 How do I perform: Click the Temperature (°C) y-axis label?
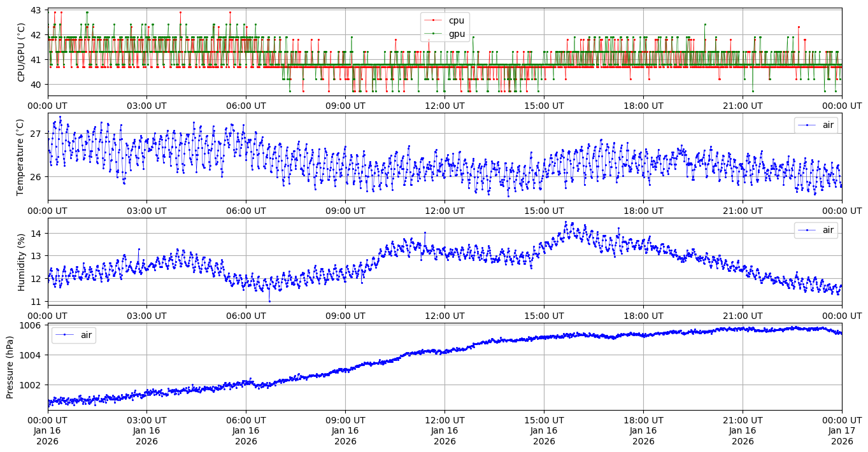22,157
